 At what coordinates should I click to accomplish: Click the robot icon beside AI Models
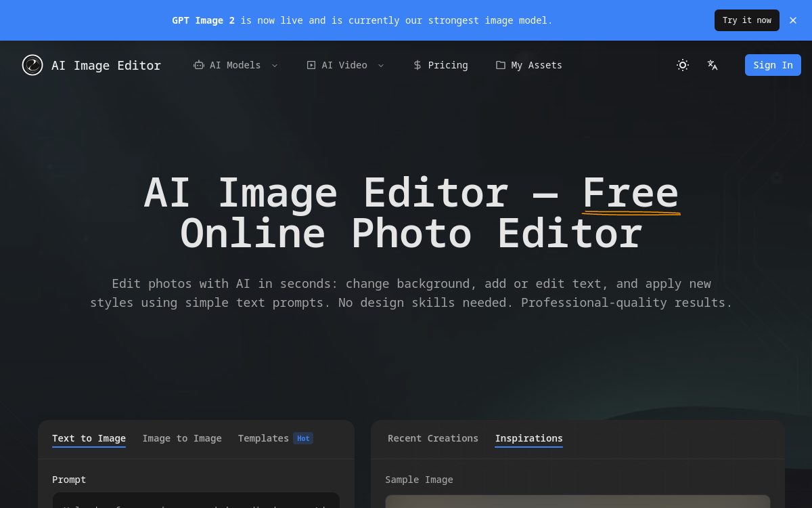(x=199, y=65)
